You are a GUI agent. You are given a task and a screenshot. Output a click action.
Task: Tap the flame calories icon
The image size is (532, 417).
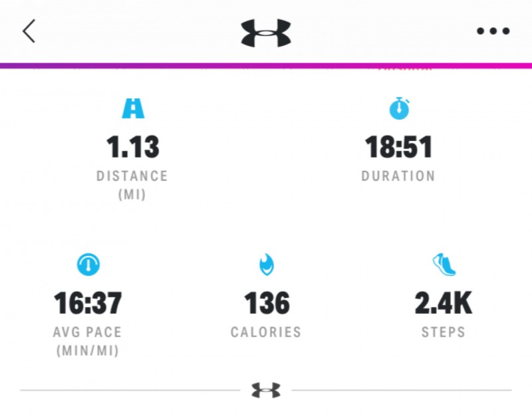(266, 265)
